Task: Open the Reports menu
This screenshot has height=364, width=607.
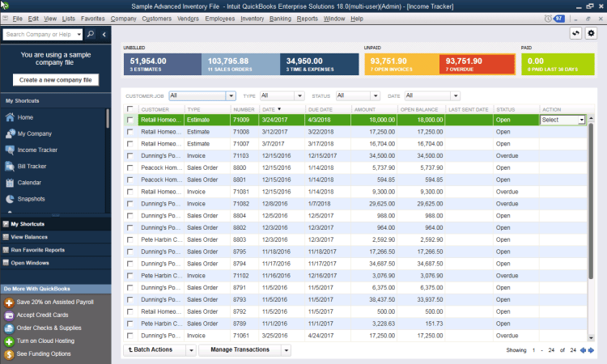Action: [x=308, y=17]
